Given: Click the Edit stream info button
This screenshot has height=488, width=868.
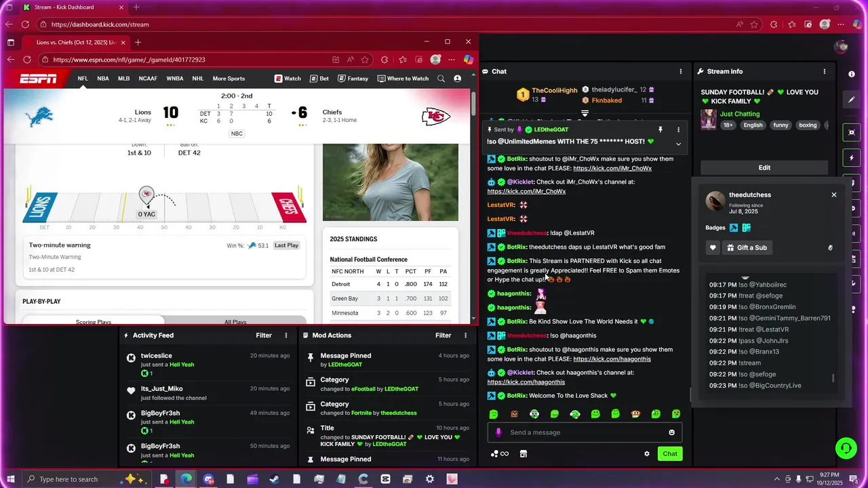Looking at the screenshot, I should point(764,167).
